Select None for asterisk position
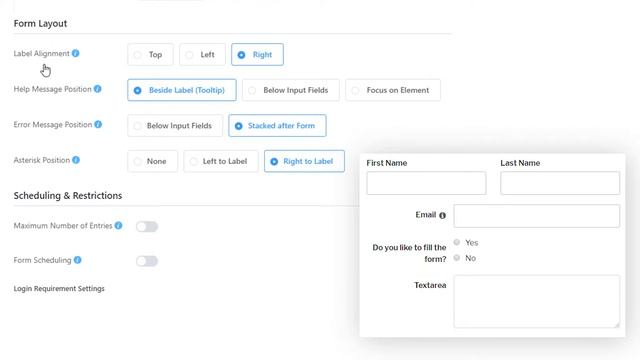Viewport: 640px width, 360px height. [152, 161]
